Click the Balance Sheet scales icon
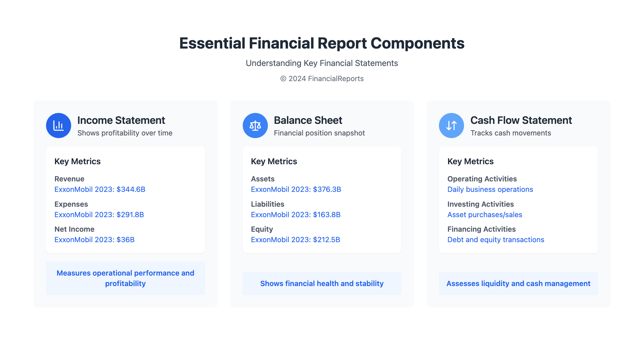 [x=255, y=126]
